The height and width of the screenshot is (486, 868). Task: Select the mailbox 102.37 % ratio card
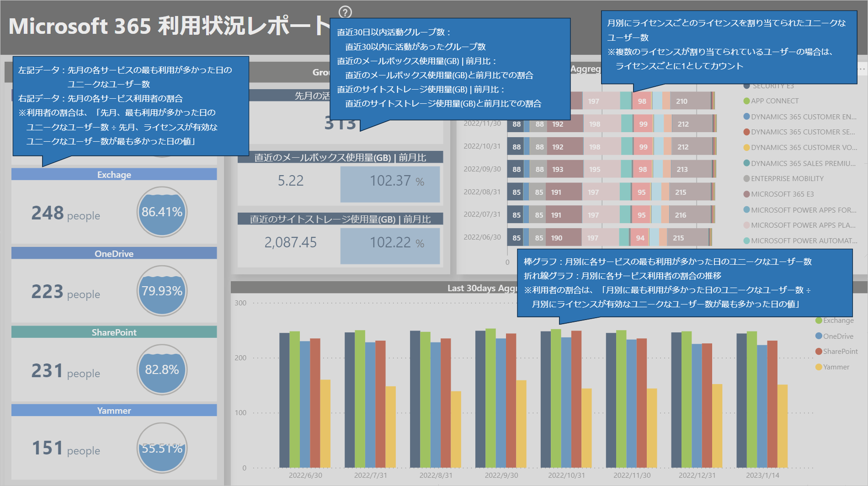click(x=390, y=184)
